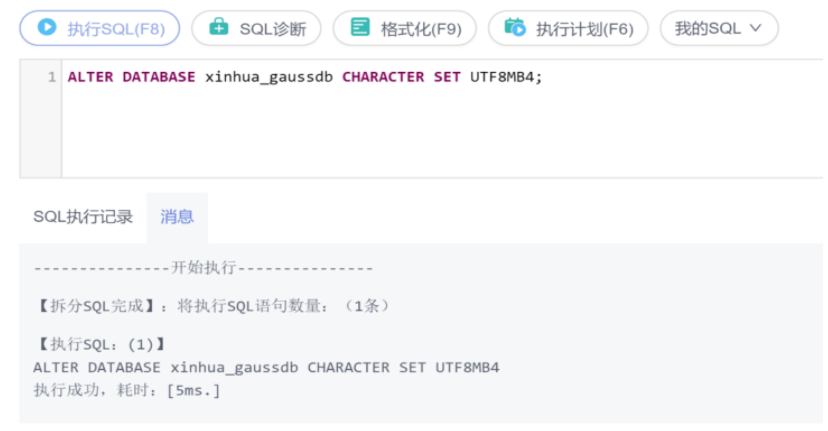Click the 格式化 document icon
The height and width of the screenshot is (431, 828).
pyautogui.click(x=360, y=28)
